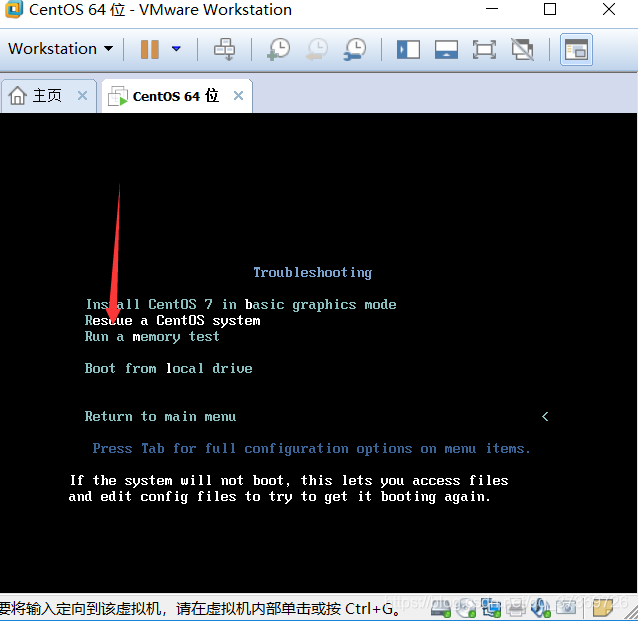638x621 pixels.
Task: Select Install CentOS 7 in basic graphics mode
Action: tap(241, 304)
